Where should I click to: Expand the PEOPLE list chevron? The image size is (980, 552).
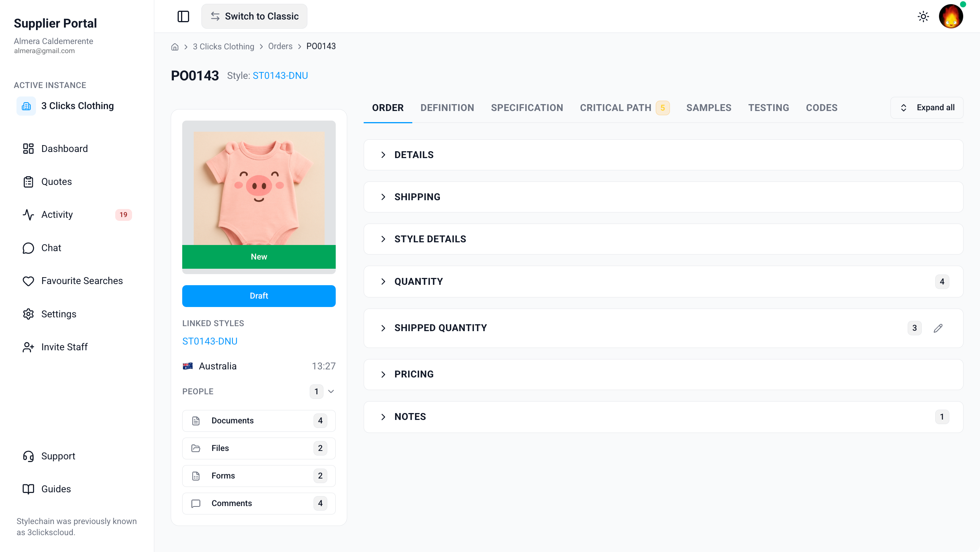pos(331,392)
